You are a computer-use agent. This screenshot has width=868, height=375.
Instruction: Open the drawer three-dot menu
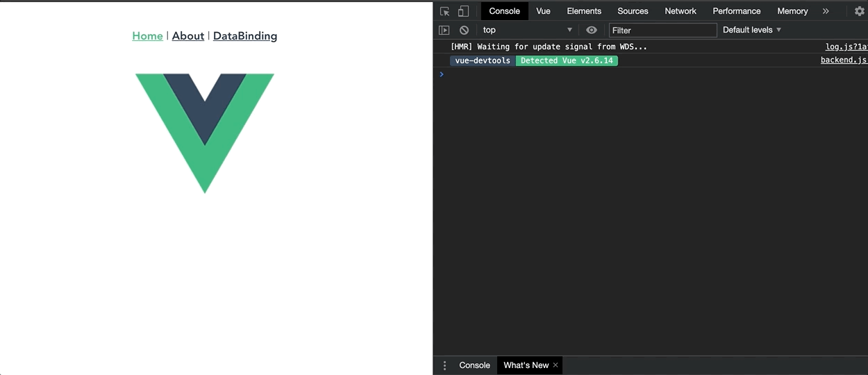tap(445, 365)
